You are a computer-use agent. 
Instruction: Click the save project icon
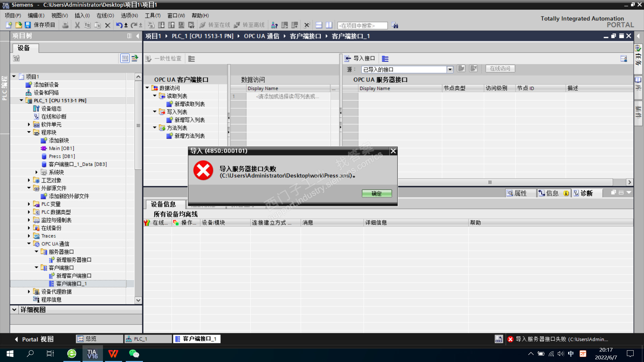[x=28, y=25]
